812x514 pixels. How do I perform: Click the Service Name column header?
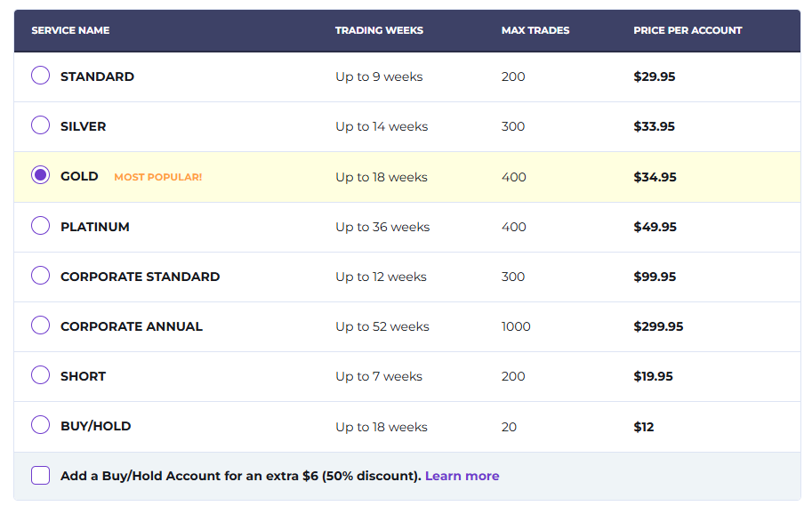tap(70, 30)
